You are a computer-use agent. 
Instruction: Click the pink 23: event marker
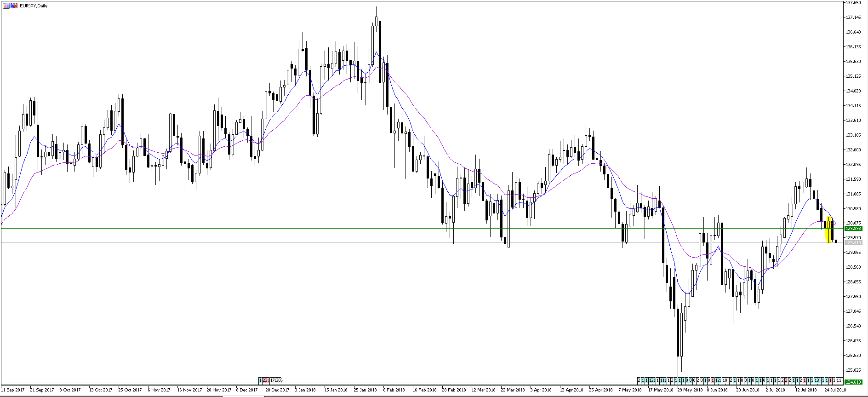266,380
